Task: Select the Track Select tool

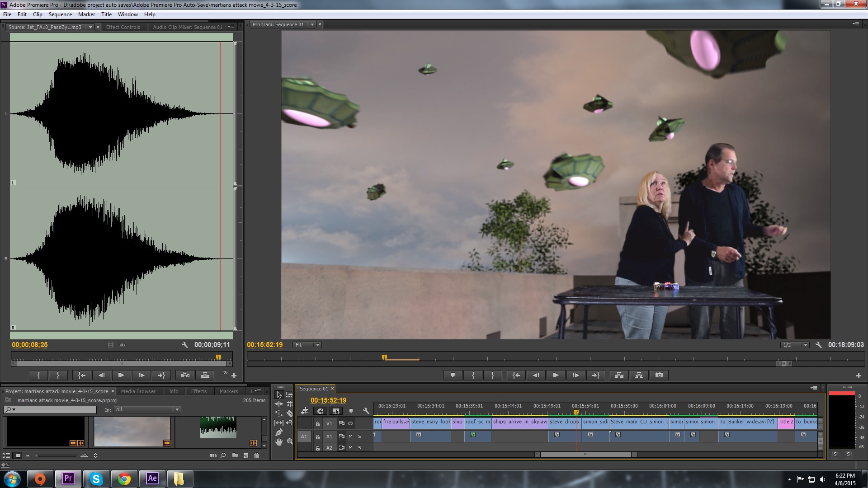Action: coord(289,394)
